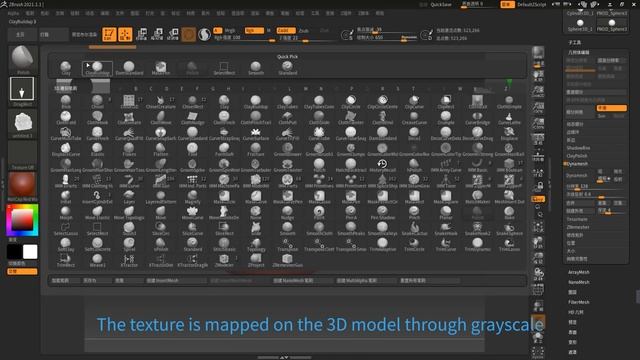Expand the ShadowBox section
Viewport: 640px width, 360px height.
[x=578, y=148]
